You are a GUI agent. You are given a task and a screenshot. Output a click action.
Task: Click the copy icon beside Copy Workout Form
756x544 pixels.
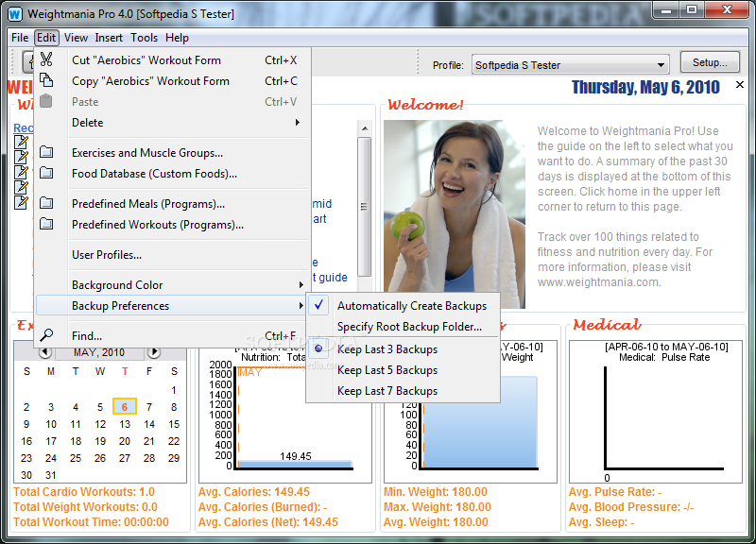pyautogui.click(x=46, y=80)
